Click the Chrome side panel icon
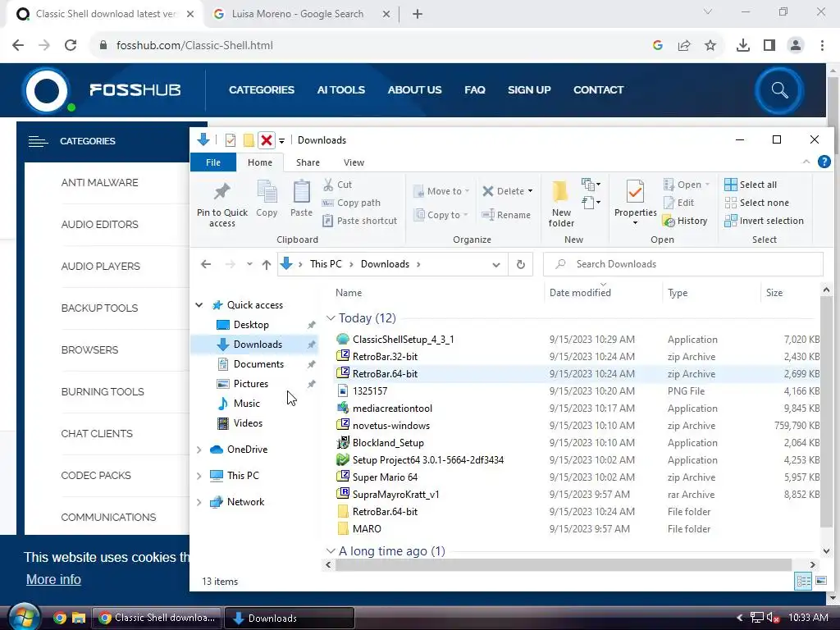 (769, 46)
